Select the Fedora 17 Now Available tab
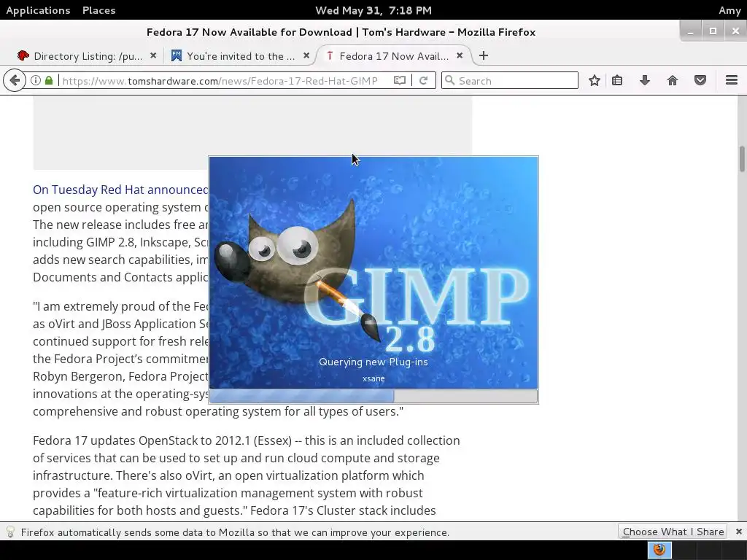The image size is (747, 560). tap(393, 55)
